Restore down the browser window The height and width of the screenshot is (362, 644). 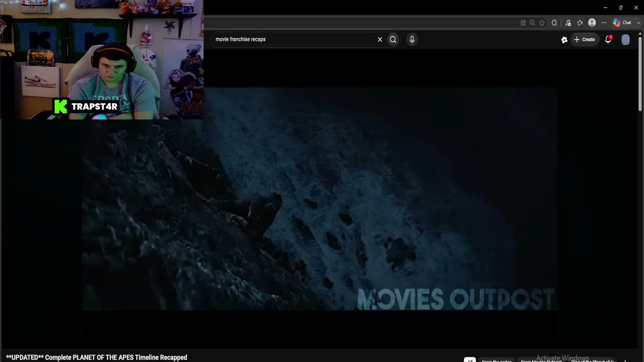[x=620, y=8]
